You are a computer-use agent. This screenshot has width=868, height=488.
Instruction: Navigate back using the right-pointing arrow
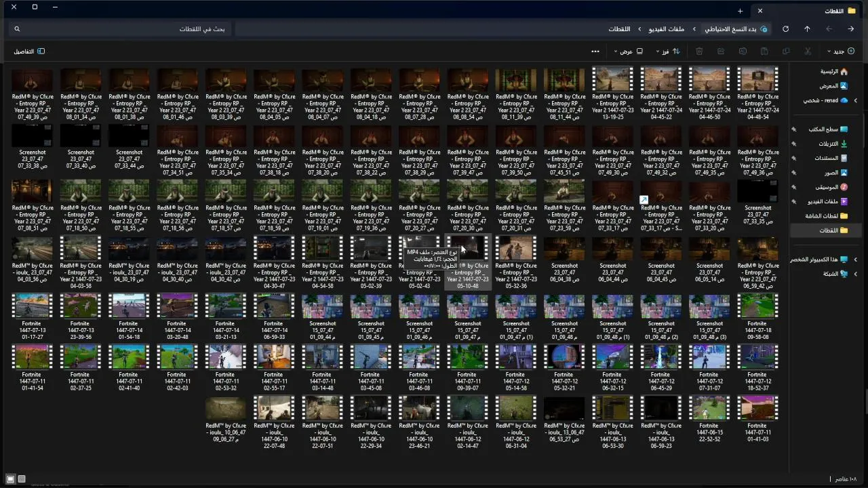pos(850,29)
